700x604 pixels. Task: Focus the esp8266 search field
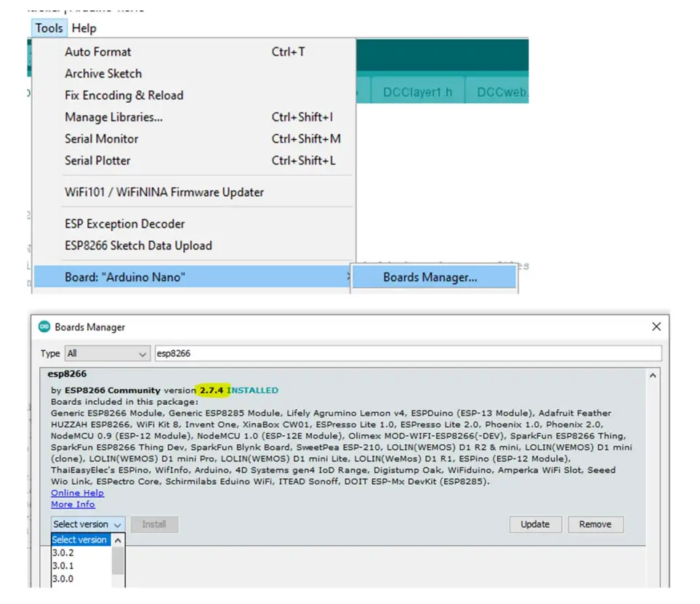coord(408,353)
